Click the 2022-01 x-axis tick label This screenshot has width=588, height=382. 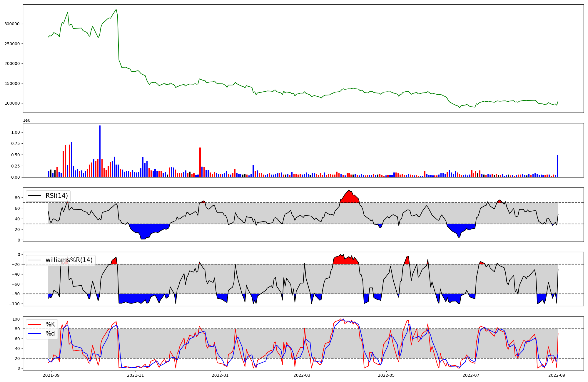pyautogui.click(x=220, y=375)
